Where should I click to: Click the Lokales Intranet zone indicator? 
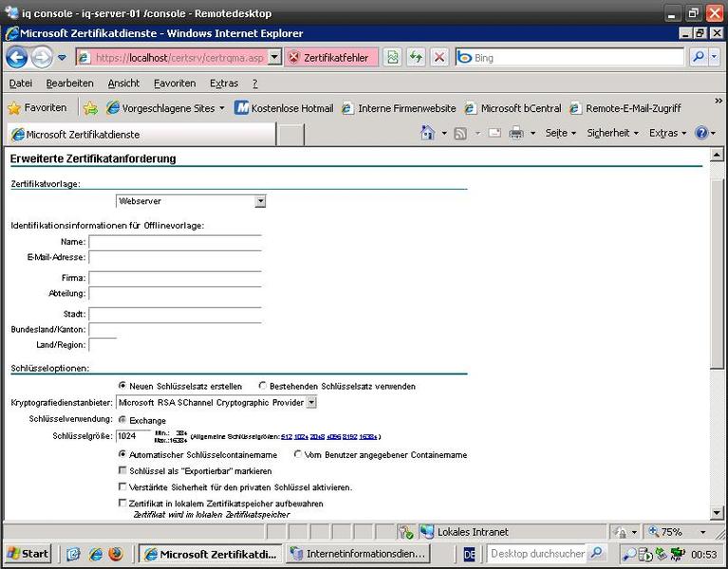point(465,532)
